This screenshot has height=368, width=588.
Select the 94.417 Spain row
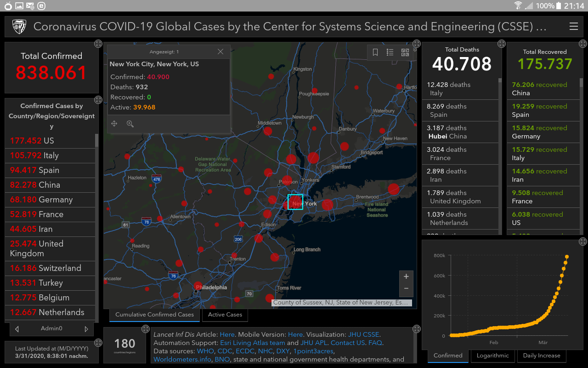50,170
